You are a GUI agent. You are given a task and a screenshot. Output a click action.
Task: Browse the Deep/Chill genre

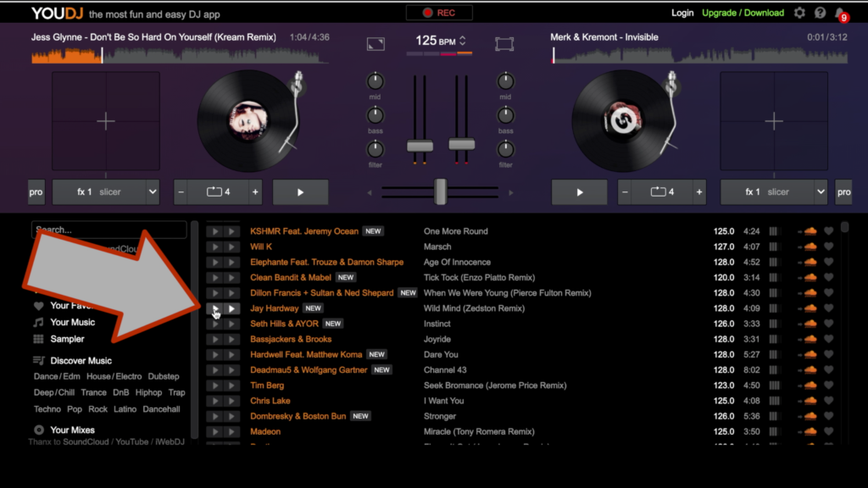[x=54, y=392]
